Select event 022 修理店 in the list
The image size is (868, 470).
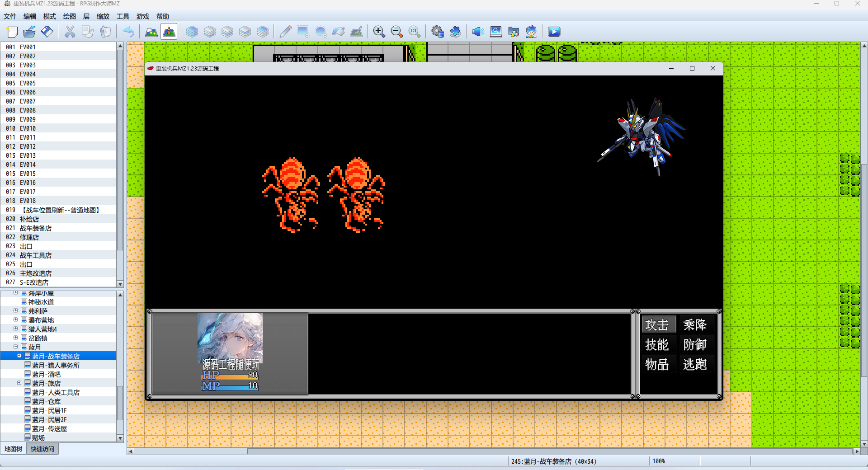coord(59,237)
